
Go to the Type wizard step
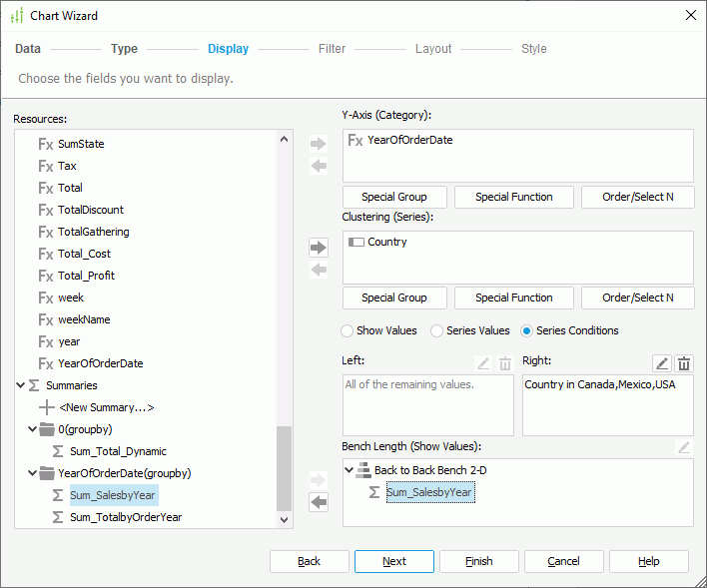tap(124, 48)
